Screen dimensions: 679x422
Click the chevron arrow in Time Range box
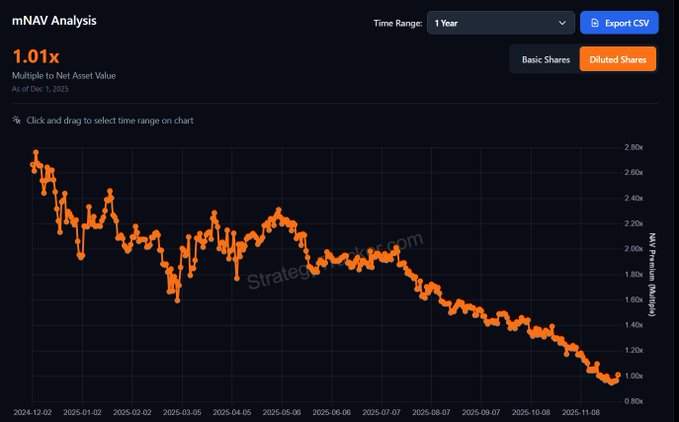(x=563, y=23)
